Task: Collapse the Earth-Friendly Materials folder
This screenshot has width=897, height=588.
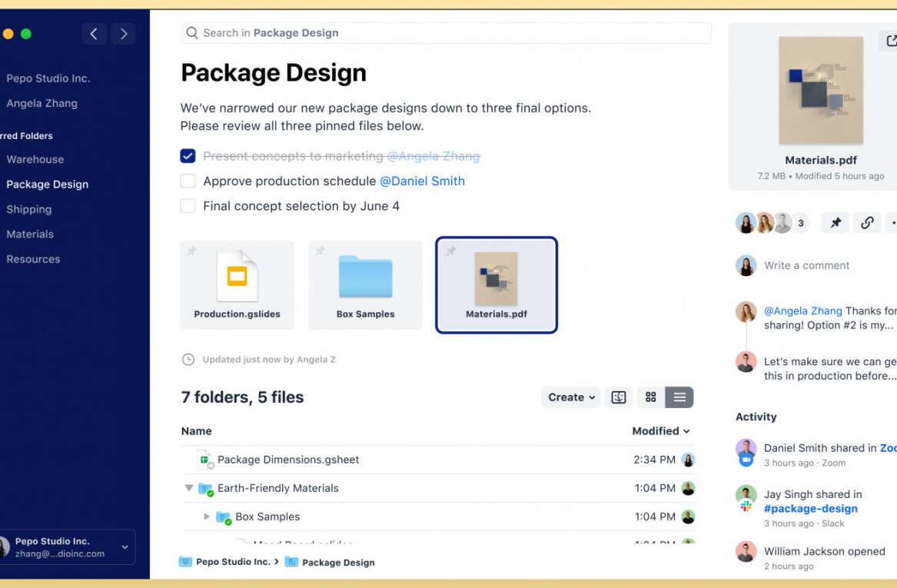Action: [189, 488]
